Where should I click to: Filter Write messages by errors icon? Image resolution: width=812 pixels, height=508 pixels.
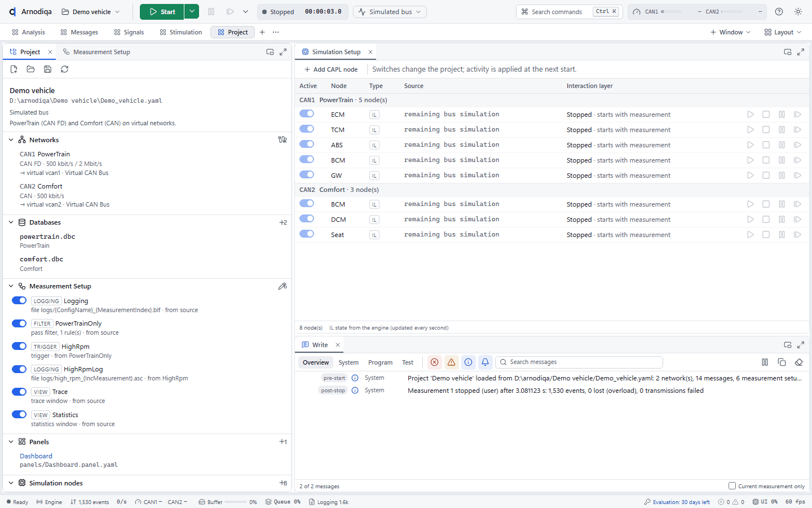tap(435, 362)
